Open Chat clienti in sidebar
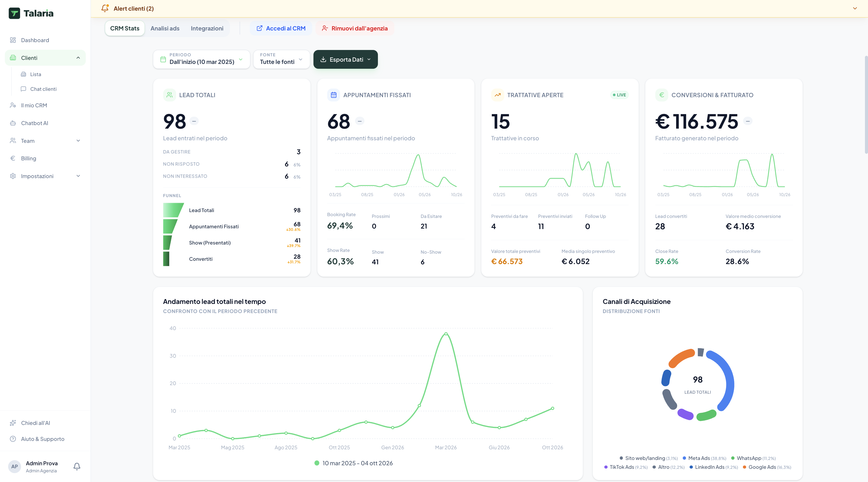868x482 pixels. click(43, 89)
